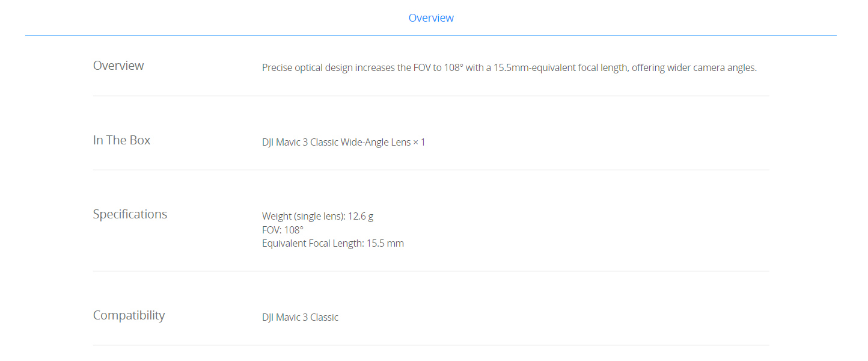
Task: Click the '108°' value in the overview description
Action: coord(453,68)
